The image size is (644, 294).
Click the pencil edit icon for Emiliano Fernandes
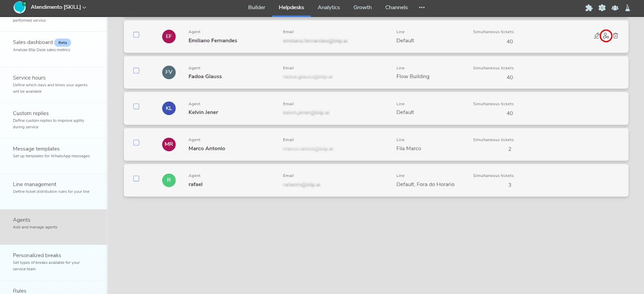point(597,36)
